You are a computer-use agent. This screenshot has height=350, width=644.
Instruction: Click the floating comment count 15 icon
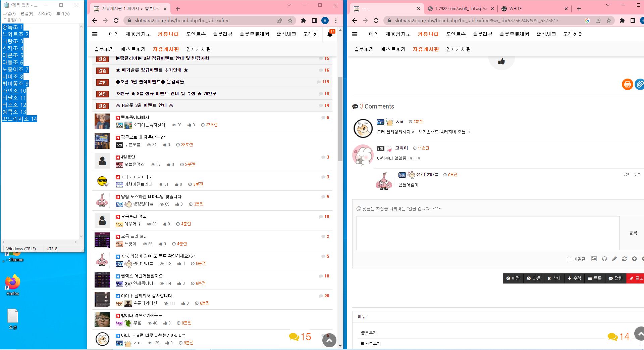coord(300,337)
